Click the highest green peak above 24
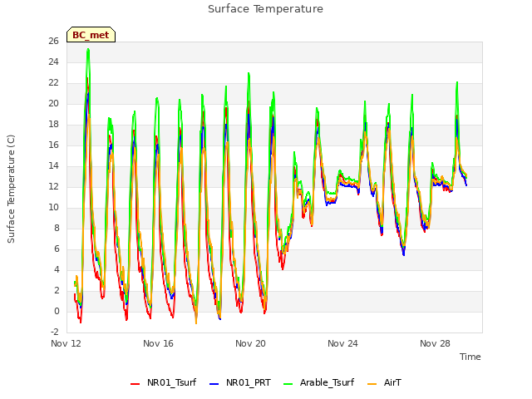The image size is (532, 399). [x=88, y=50]
